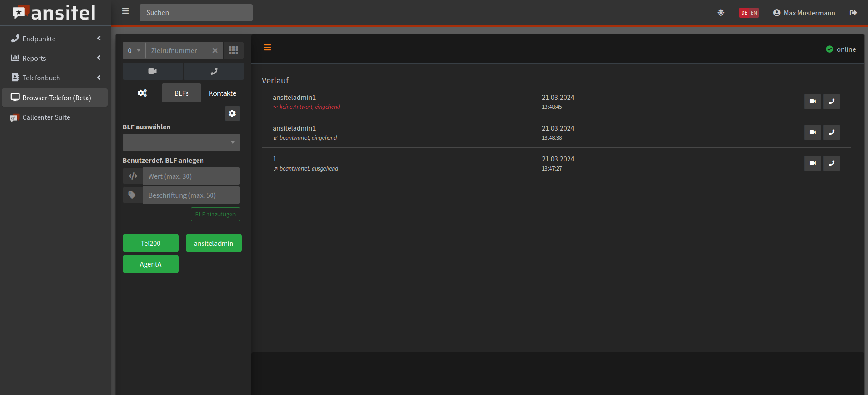Image resolution: width=868 pixels, height=395 pixels.
Task: Video call back the keine Antwort entry
Action: [x=812, y=102]
